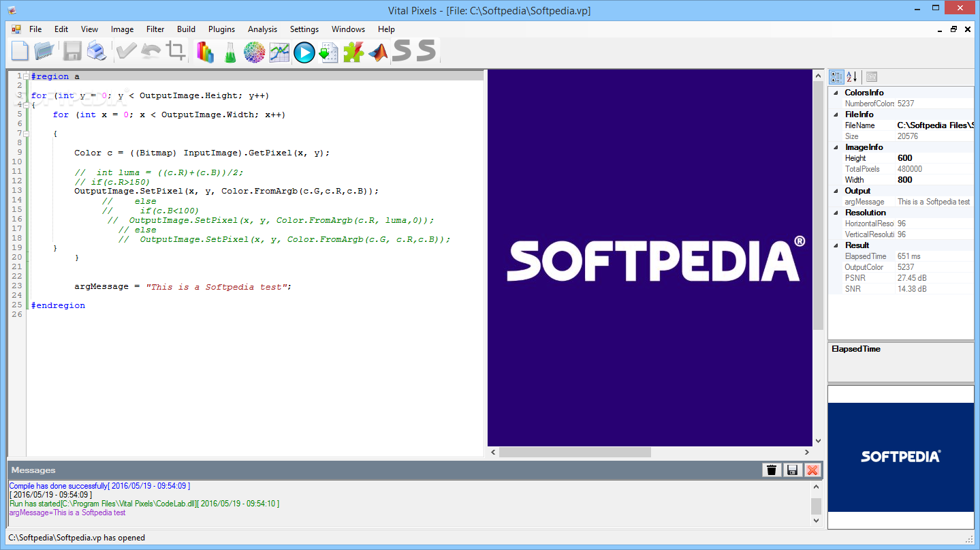Viewport: 980px width, 550px height.
Task: Click the save disk icon in Messages panel
Action: pyautogui.click(x=792, y=470)
